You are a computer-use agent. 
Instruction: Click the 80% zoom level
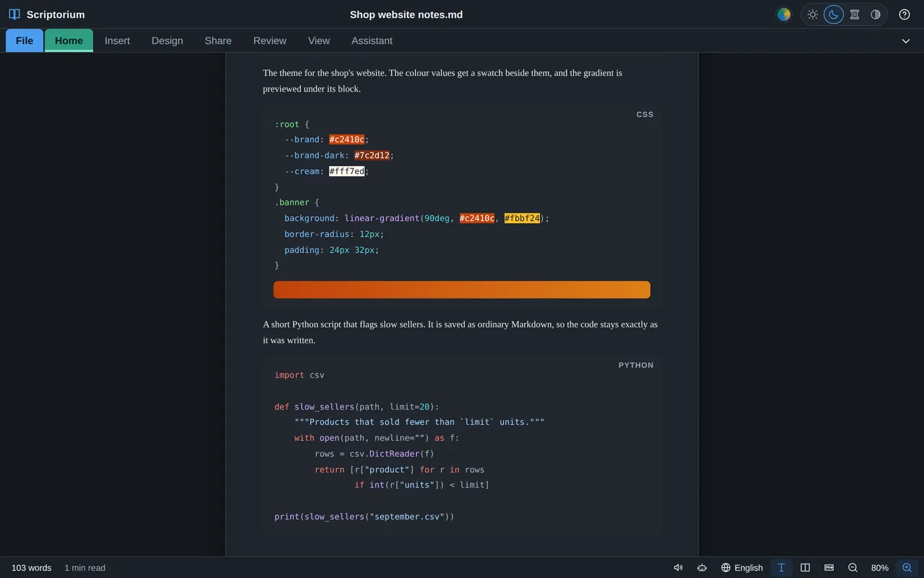(879, 568)
